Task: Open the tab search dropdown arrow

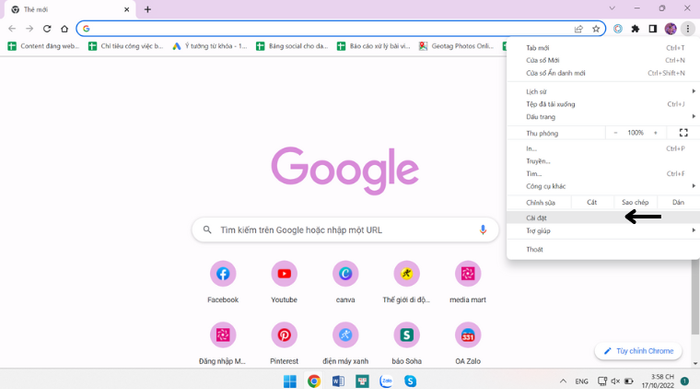Action: 612,8
